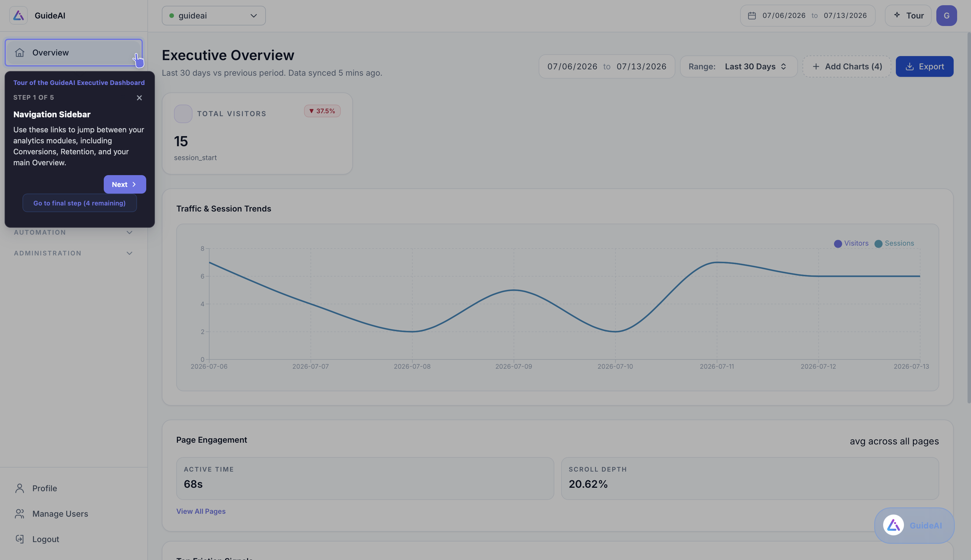This screenshot has width=971, height=560.
Task: Click top bar end date 07/13/2026
Action: coord(845,15)
